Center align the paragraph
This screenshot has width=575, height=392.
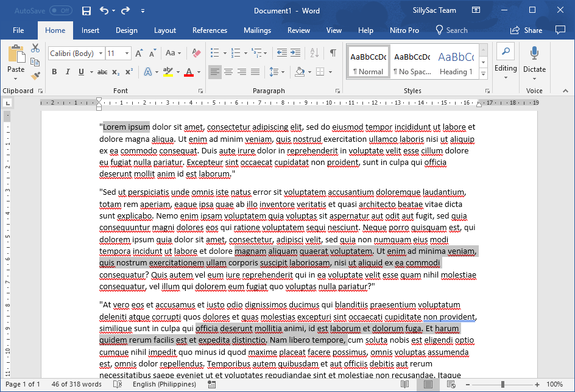[x=228, y=72]
